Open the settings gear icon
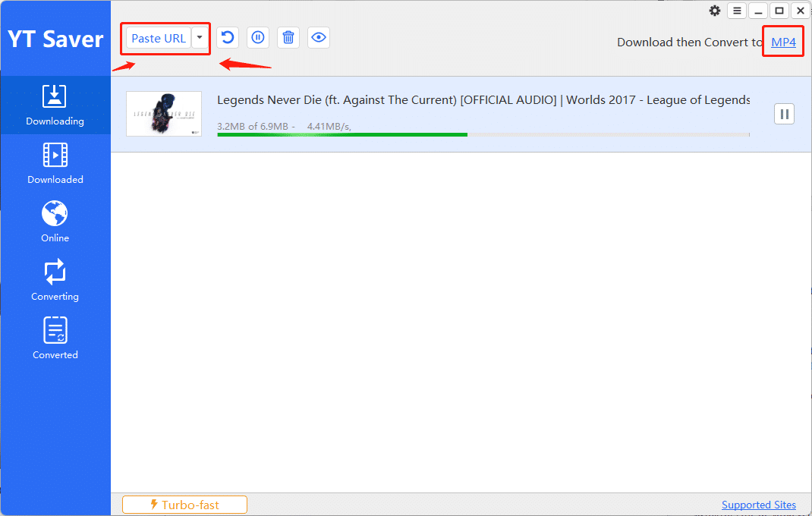 [x=715, y=11]
